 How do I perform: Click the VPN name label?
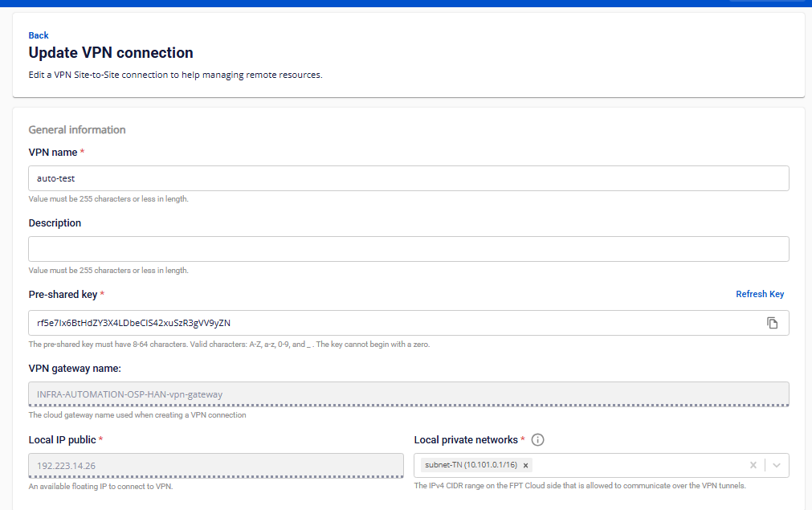click(x=53, y=153)
